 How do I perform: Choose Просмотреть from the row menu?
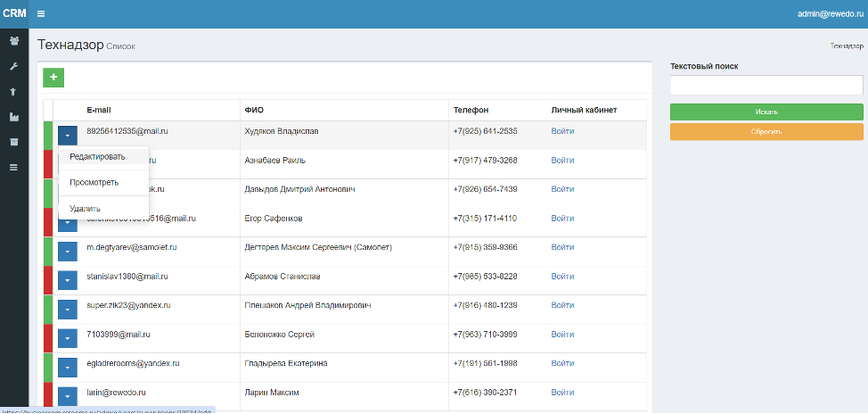(x=103, y=182)
